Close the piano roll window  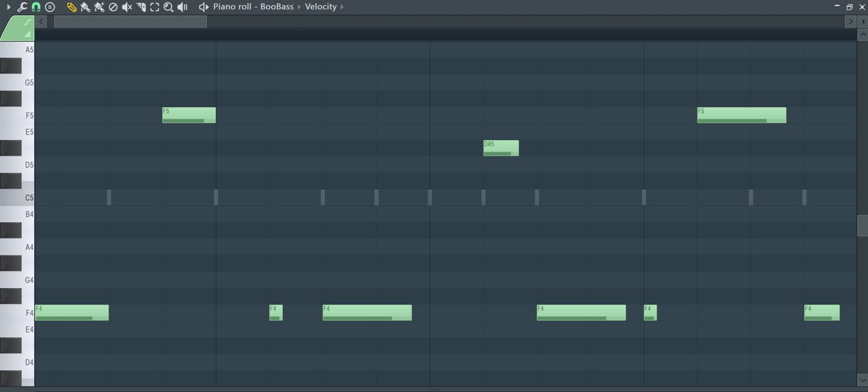click(862, 6)
